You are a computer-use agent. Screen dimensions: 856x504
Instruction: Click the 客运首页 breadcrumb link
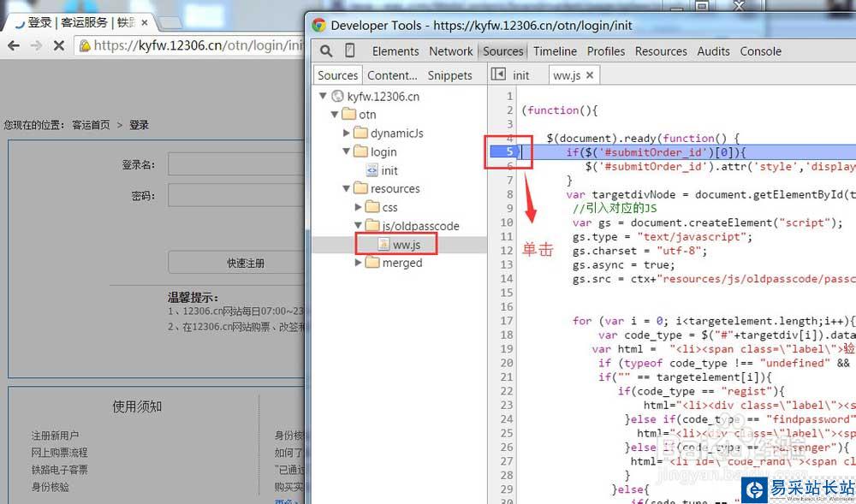pyautogui.click(x=91, y=125)
